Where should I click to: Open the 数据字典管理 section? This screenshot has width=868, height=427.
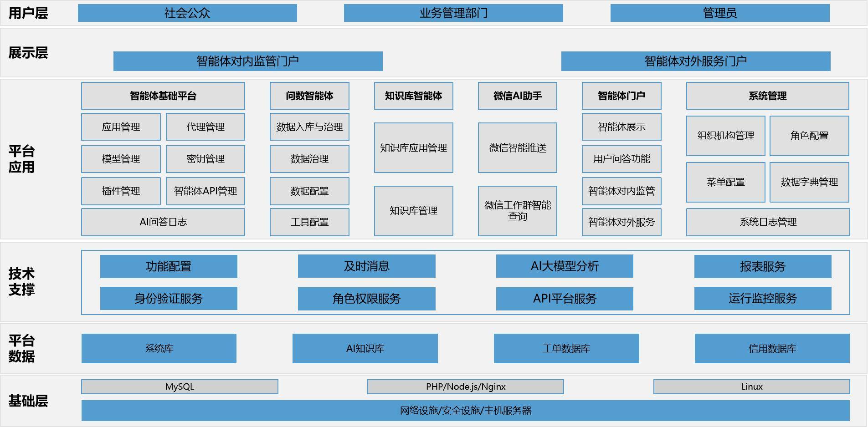(x=810, y=182)
